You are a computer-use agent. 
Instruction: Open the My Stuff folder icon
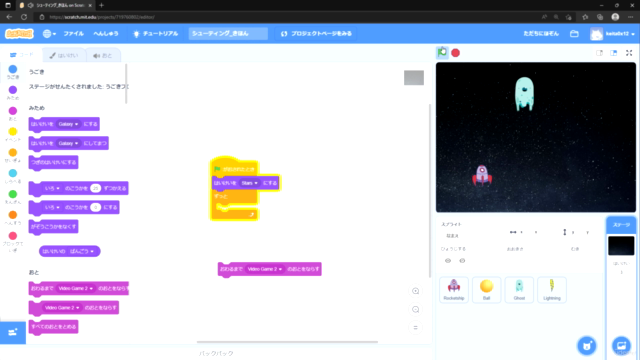pos(574,34)
